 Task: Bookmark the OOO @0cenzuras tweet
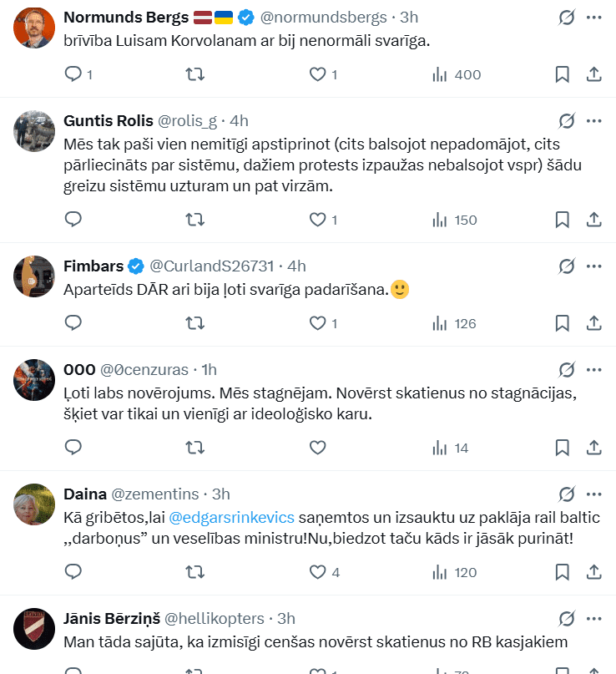(x=563, y=448)
